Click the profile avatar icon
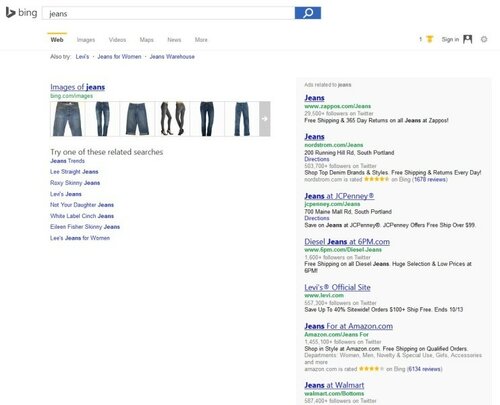This screenshot has width=500, height=405. [468, 39]
